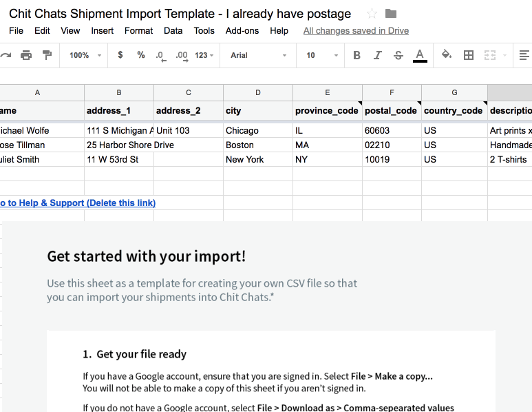Screen dimensions: 532x412
Task: Click All changes saved in Drive
Action: 356,30
